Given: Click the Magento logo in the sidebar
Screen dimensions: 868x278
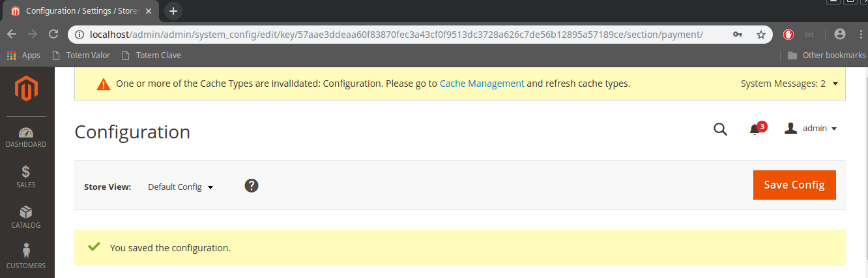Looking at the screenshot, I should (27, 90).
